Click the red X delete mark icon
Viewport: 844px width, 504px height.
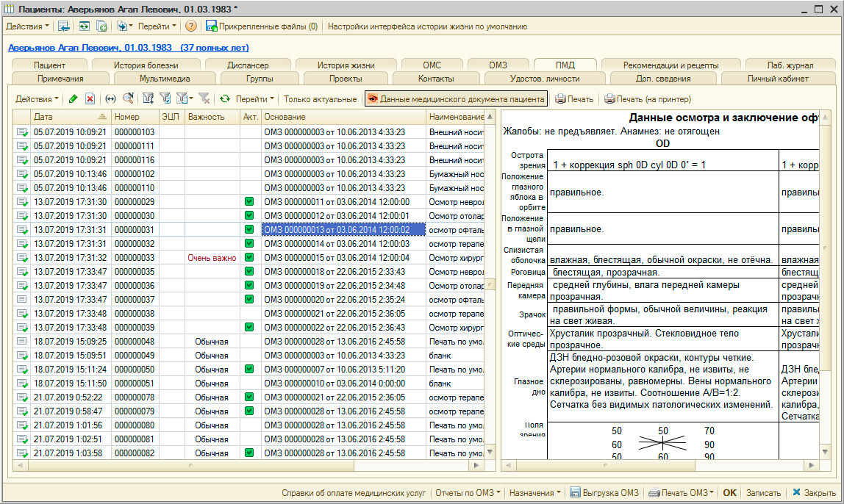pyautogui.click(x=90, y=98)
